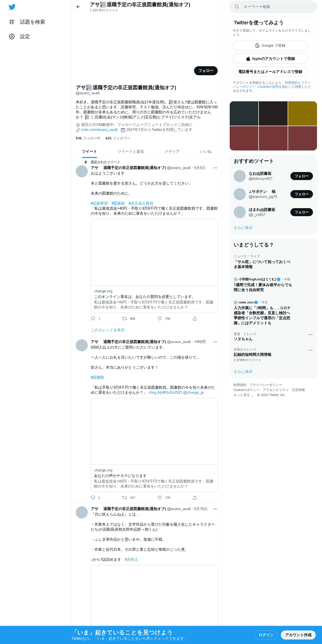Switch to いいね tab
This screenshot has width=322, height=644.
click(206, 151)
